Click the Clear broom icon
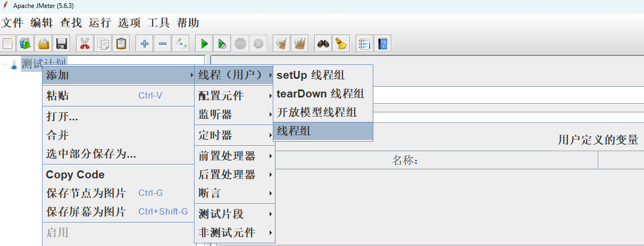644x246 pixels. [281, 44]
